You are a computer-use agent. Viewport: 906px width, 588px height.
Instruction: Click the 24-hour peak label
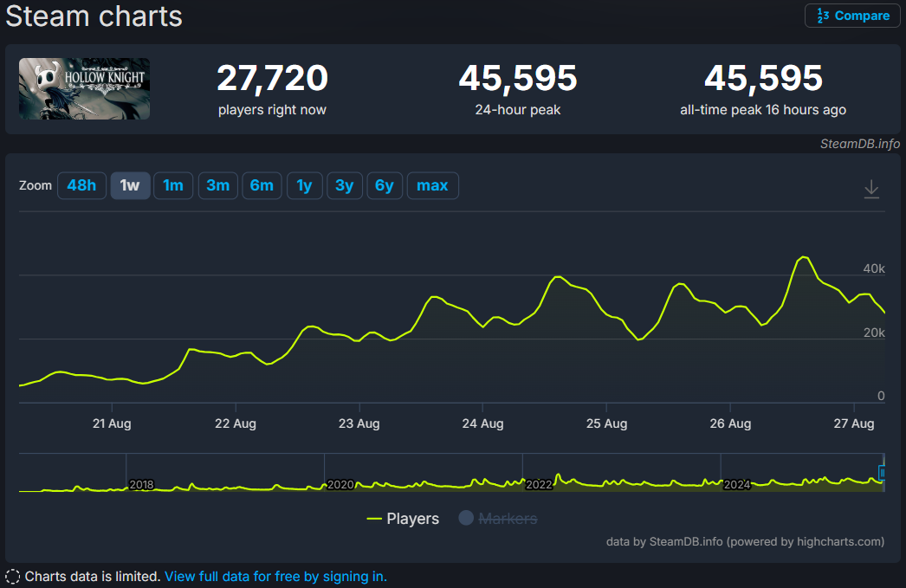518,110
